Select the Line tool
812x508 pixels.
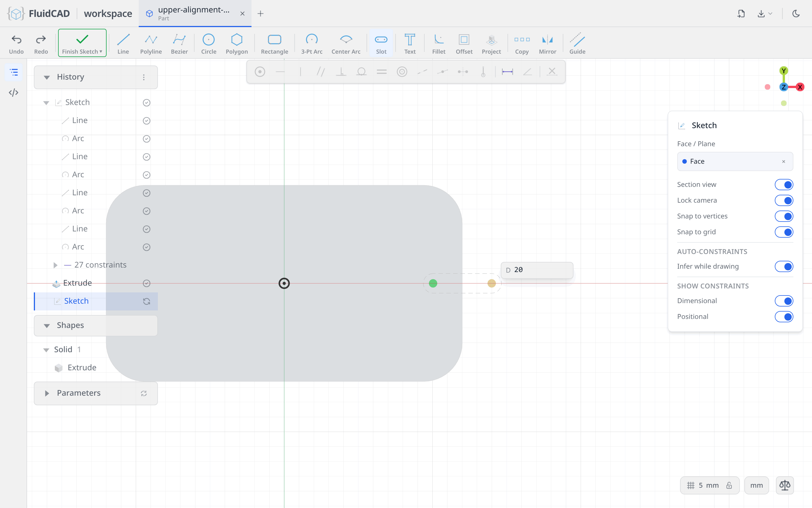click(123, 44)
